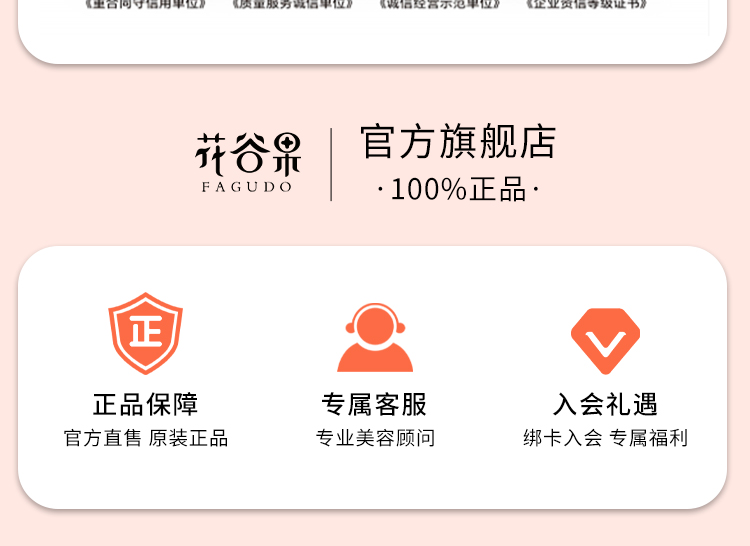
Task: Select the diamond V membership icon
Action: tap(606, 341)
